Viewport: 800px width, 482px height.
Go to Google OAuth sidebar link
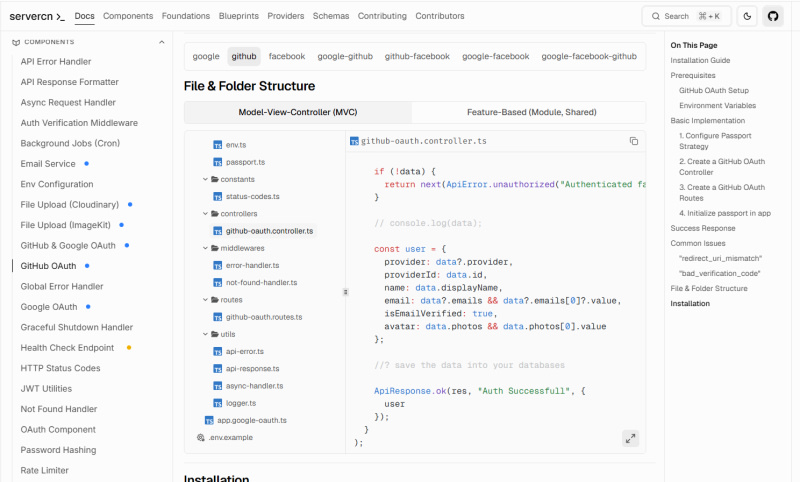[49, 307]
